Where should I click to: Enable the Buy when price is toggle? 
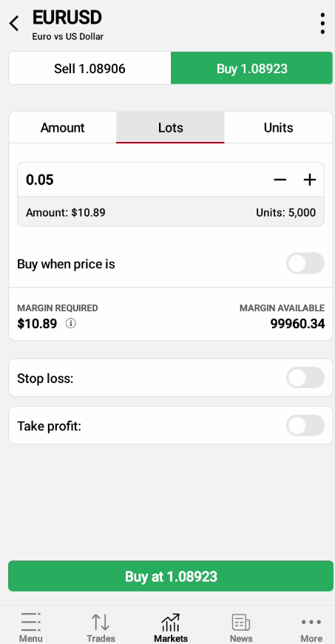click(x=305, y=263)
